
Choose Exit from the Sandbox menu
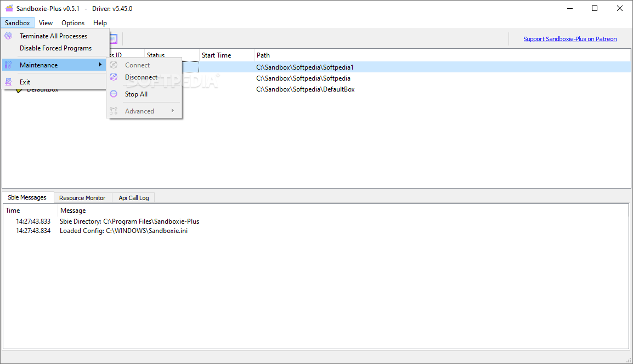click(x=25, y=82)
